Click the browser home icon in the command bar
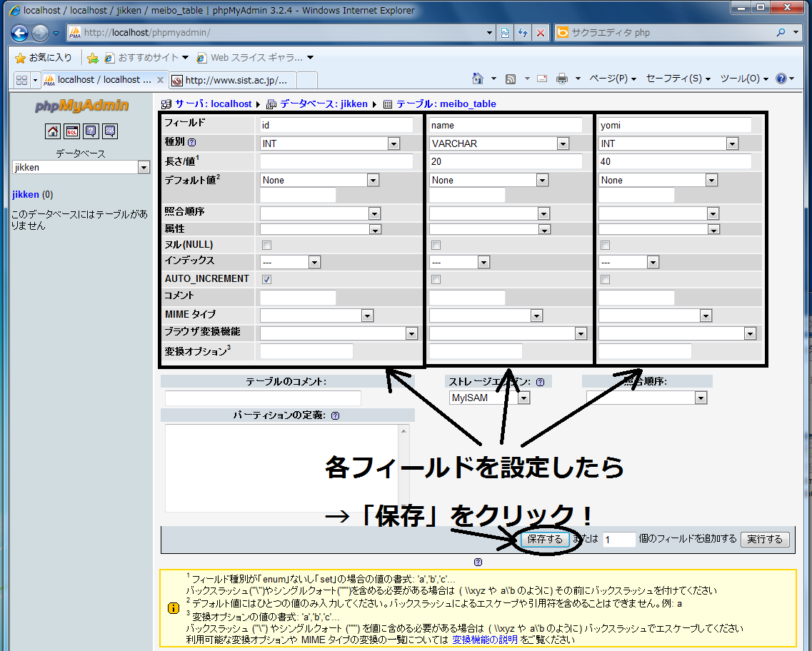 tap(479, 79)
